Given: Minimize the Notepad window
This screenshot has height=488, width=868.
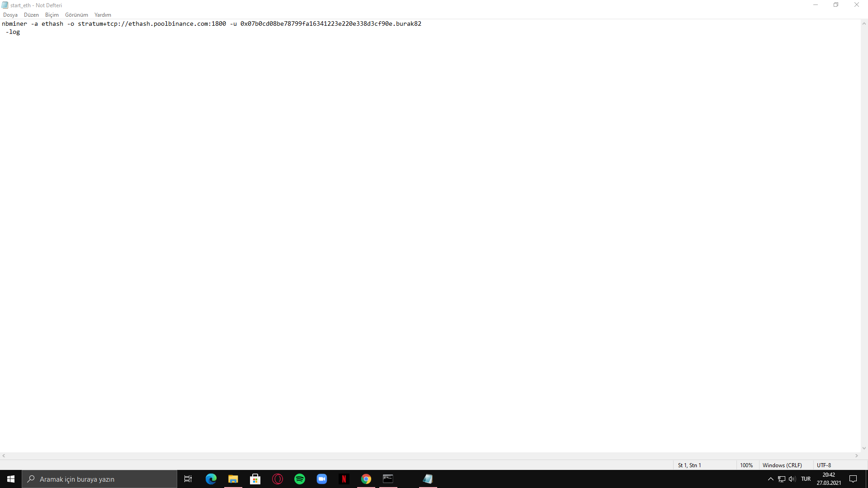Looking at the screenshot, I should tap(816, 5).
